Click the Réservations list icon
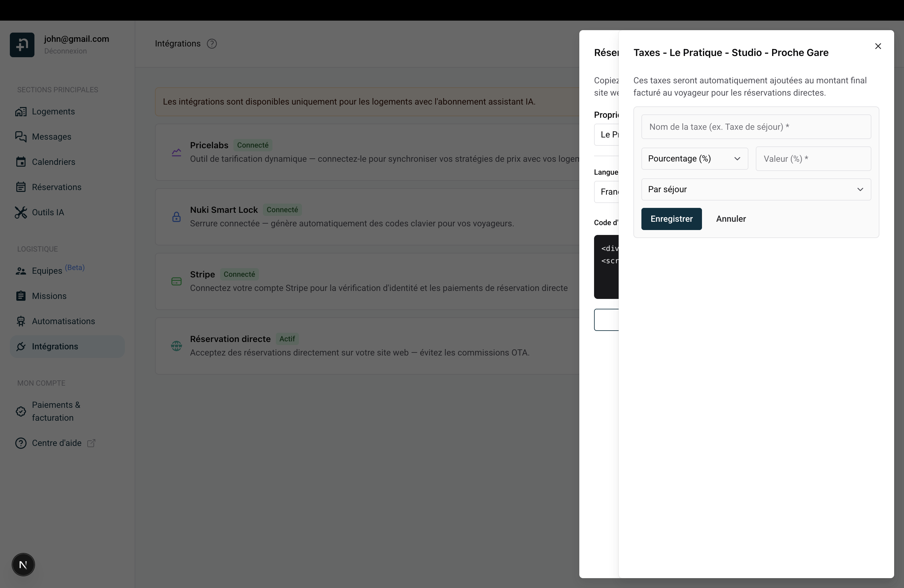904x588 pixels. tap(21, 187)
